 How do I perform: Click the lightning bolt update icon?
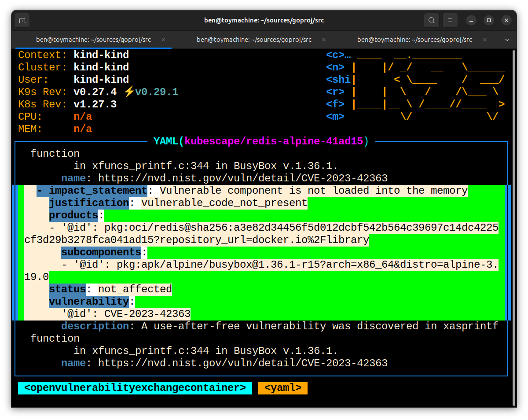tap(129, 92)
